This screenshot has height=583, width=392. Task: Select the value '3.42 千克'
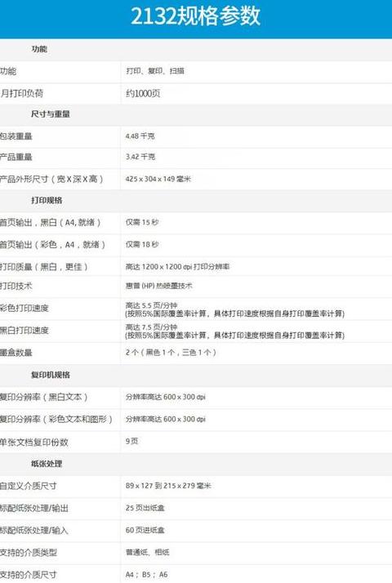coord(140,157)
